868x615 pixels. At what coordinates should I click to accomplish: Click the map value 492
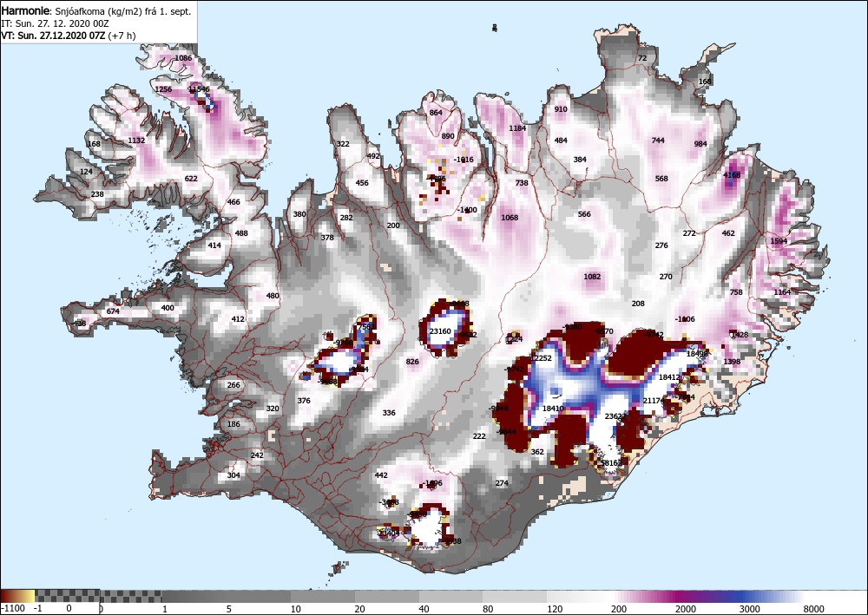point(373,156)
